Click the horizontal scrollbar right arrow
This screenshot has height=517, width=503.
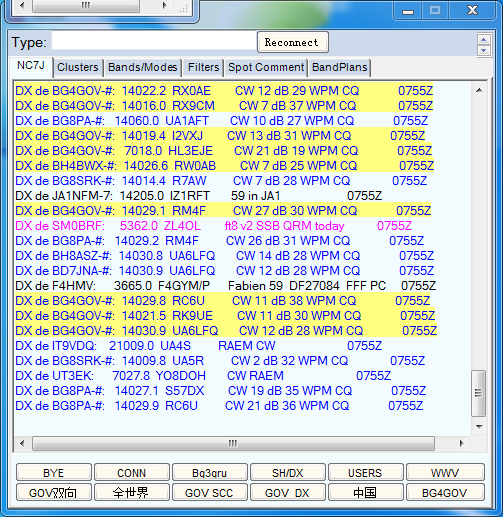coord(461,443)
